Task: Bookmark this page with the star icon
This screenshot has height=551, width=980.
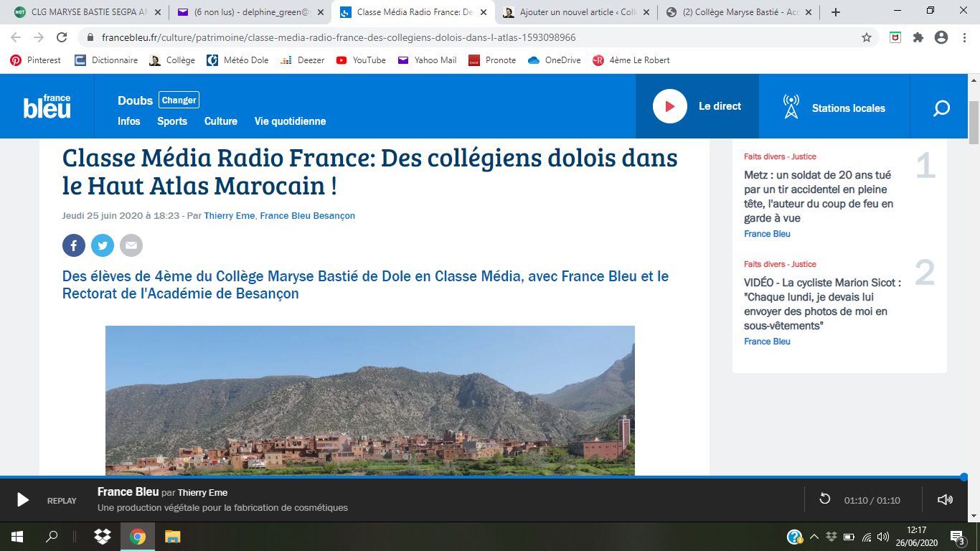Action: click(867, 37)
